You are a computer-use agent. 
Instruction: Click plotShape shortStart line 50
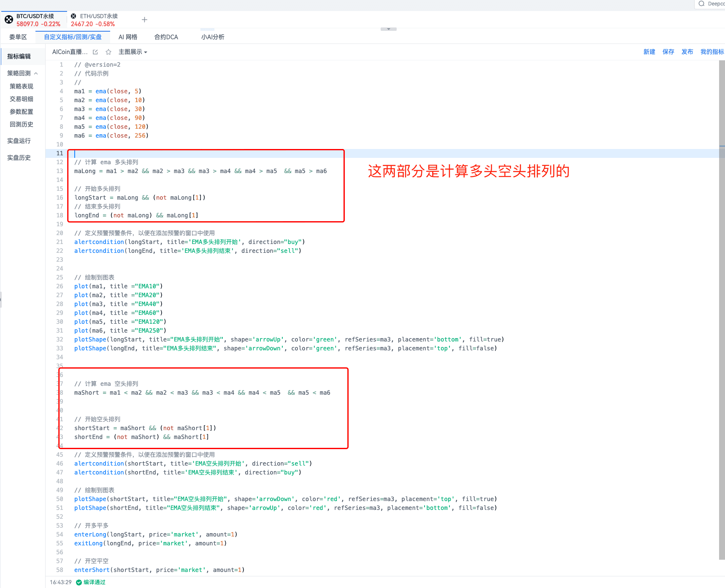point(286,499)
